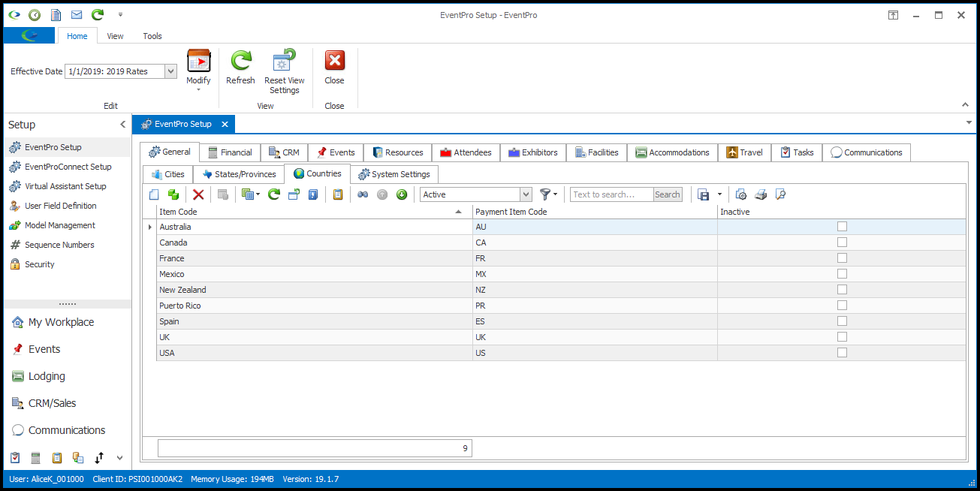Click the green refresh arrow in the title bar
980x491 pixels.
pyautogui.click(x=98, y=15)
